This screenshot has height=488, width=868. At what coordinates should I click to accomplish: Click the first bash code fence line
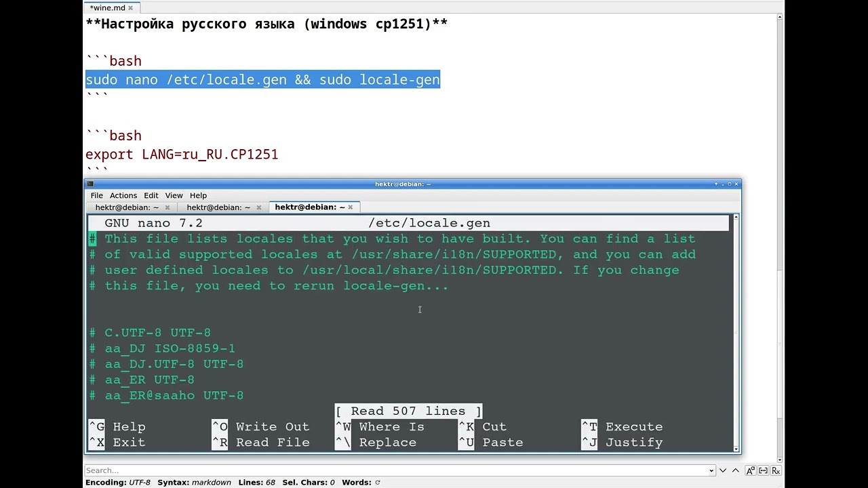pos(114,62)
